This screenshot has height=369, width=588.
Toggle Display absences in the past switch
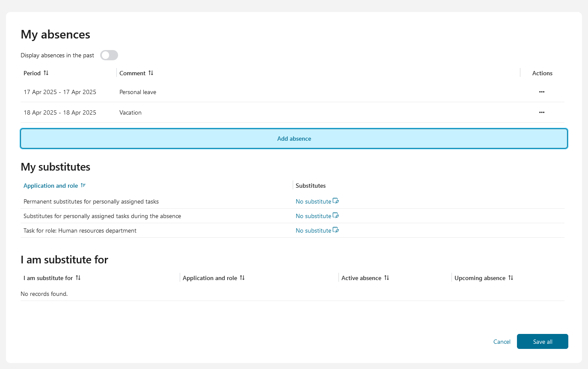(109, 55)
